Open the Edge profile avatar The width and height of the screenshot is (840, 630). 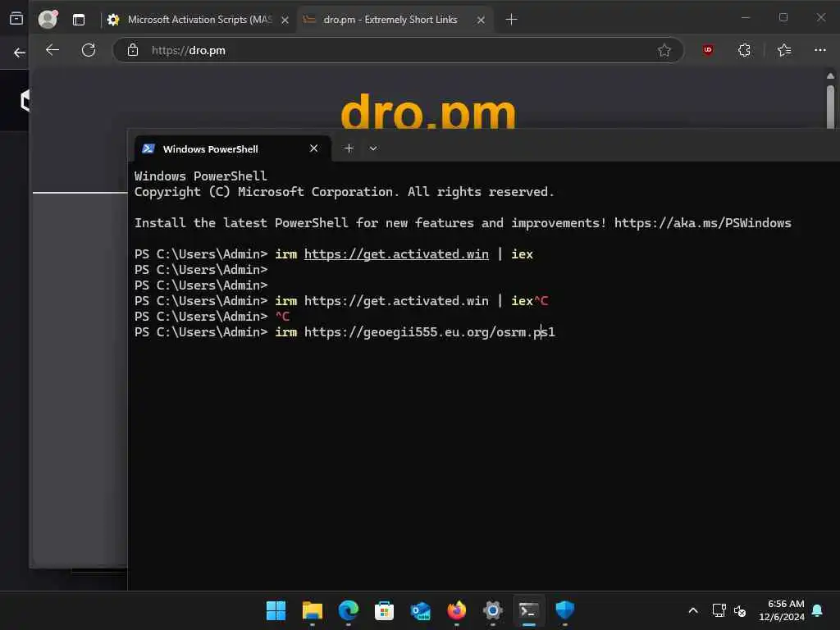pos(48,20)
